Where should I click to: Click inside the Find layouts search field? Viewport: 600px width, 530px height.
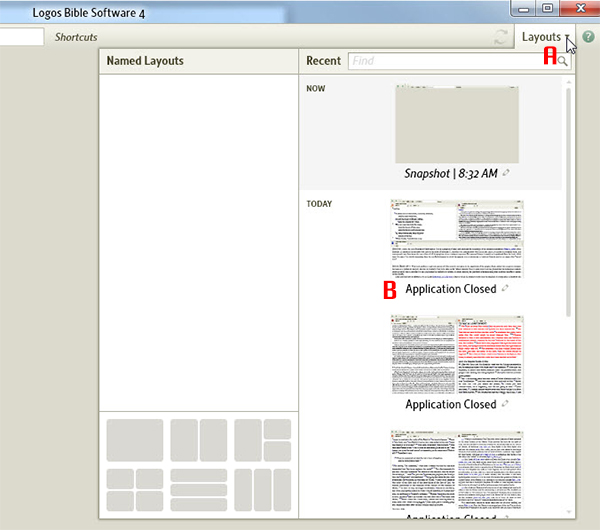(459, 61)
